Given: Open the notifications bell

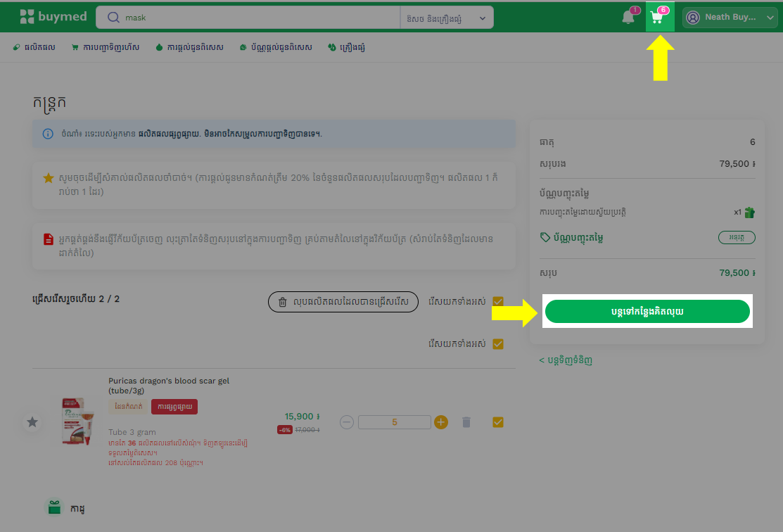Looking at the screenshot, I should (628, 18).
